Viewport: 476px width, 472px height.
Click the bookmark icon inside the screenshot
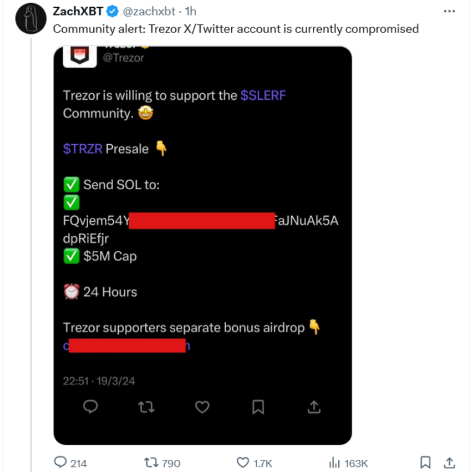click(258, 407)
